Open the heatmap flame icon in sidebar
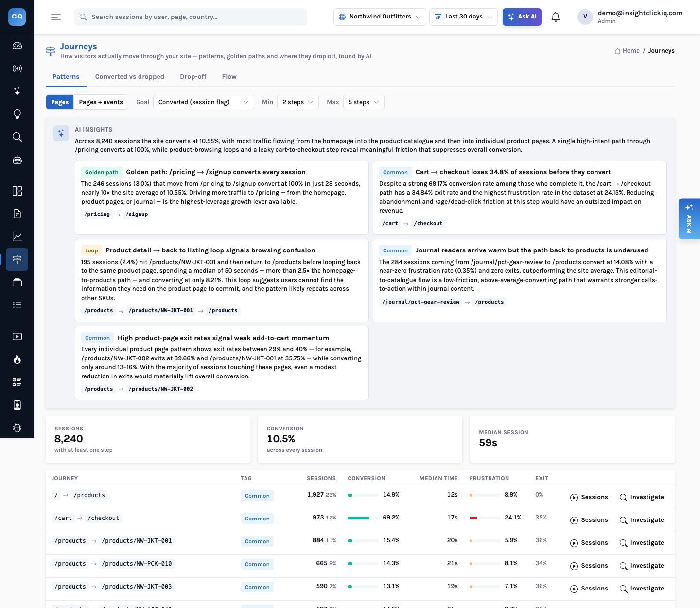Image resolution: width=700 pixels, height=608 pixels. click(17, 359)
